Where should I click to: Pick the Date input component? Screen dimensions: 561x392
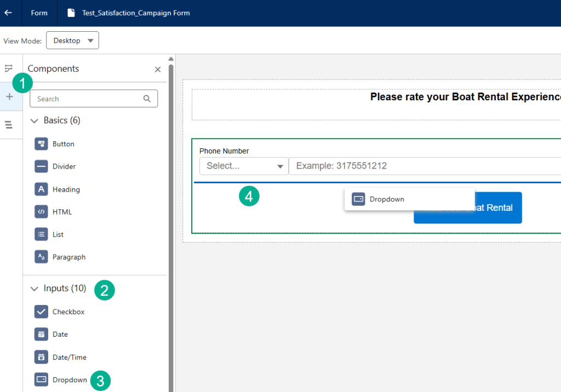coord(60,335)
